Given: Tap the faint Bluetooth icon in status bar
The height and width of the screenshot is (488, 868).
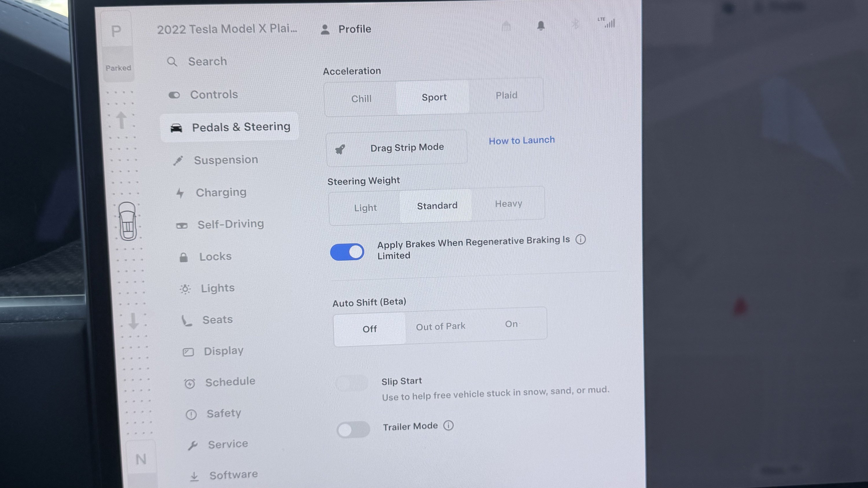Looking at the screenshot, I should tap(575, 24).
